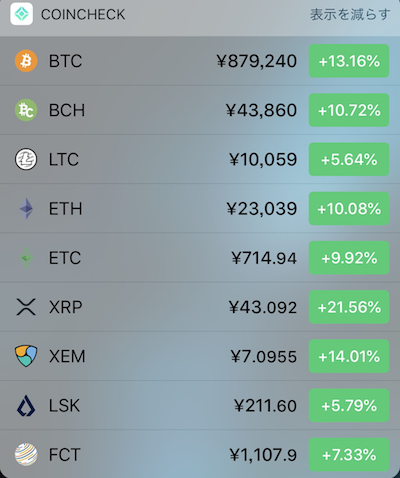The height and width of the screenshot is (478, 400).
Task: Select the Lisk LSK icon
Action: (26, 405)
